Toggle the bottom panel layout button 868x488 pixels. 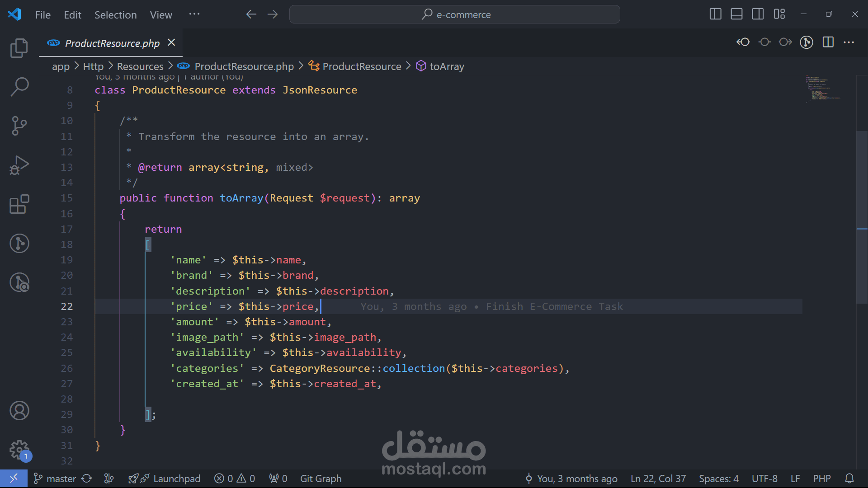(736, 14)
